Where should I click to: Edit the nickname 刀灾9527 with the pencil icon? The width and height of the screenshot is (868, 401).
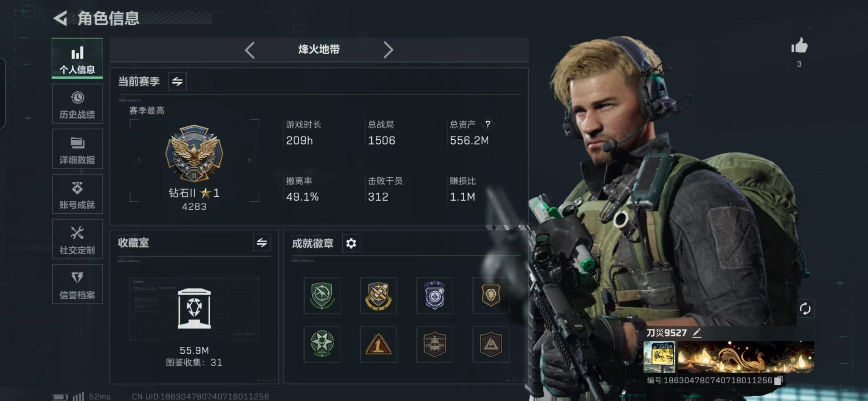pos(697,333)
